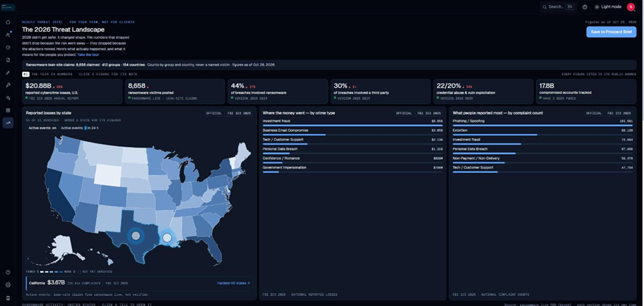Select Wyoming on the losses map
This screenshot has height=306, width=644.
tap(107, 175)
